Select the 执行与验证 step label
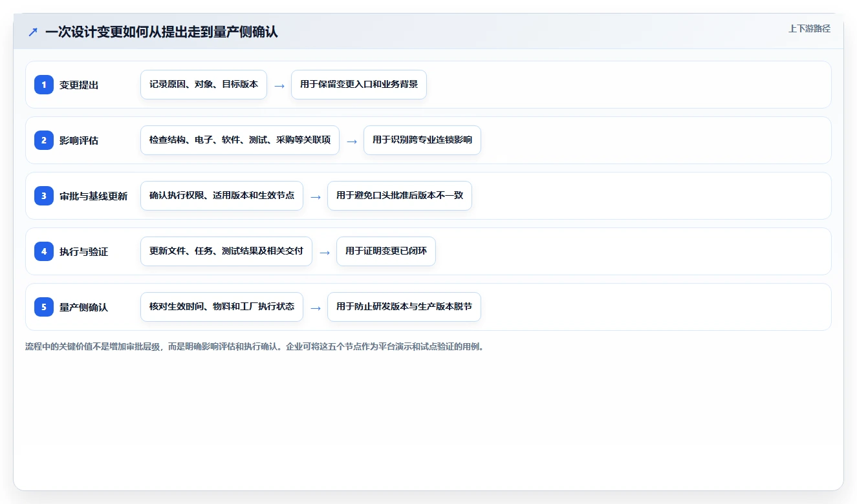Screen dimensions: 857x504 (84, 251)
